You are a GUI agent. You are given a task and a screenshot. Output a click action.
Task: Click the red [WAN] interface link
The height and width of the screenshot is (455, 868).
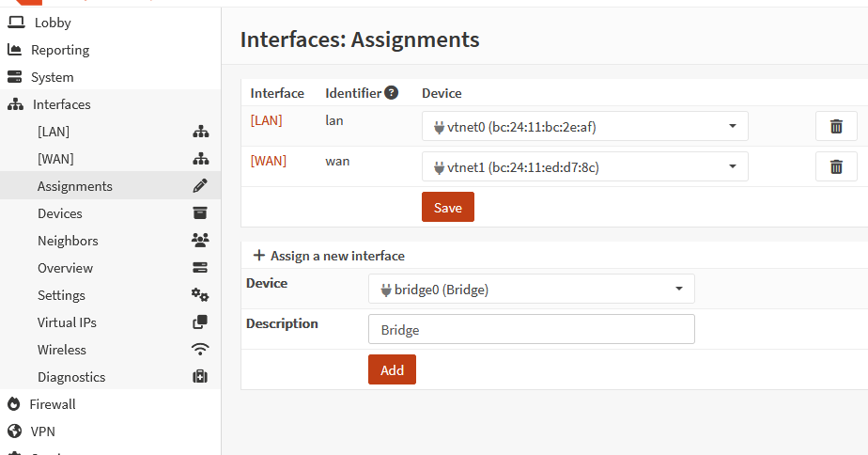[268, 161]
